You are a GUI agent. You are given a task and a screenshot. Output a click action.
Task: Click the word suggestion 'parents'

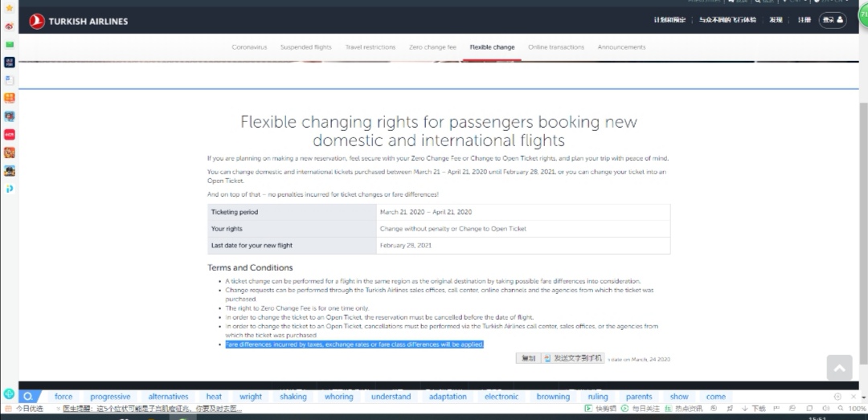(640, 397)
